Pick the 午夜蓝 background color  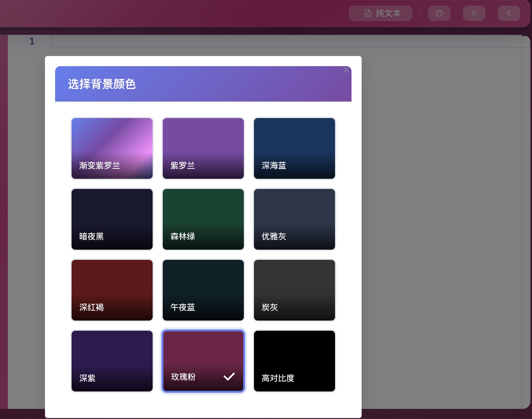click(x=203, y=290)
